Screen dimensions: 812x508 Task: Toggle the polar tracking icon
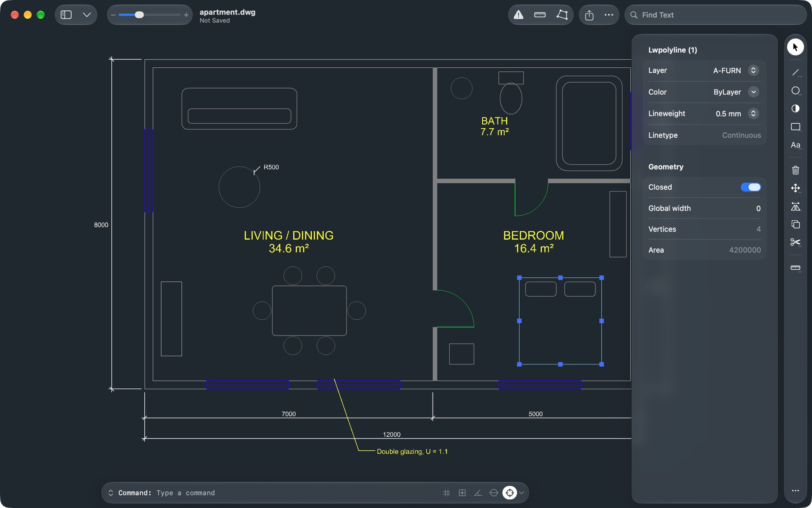pyautogui.click(x=494, y=493)
